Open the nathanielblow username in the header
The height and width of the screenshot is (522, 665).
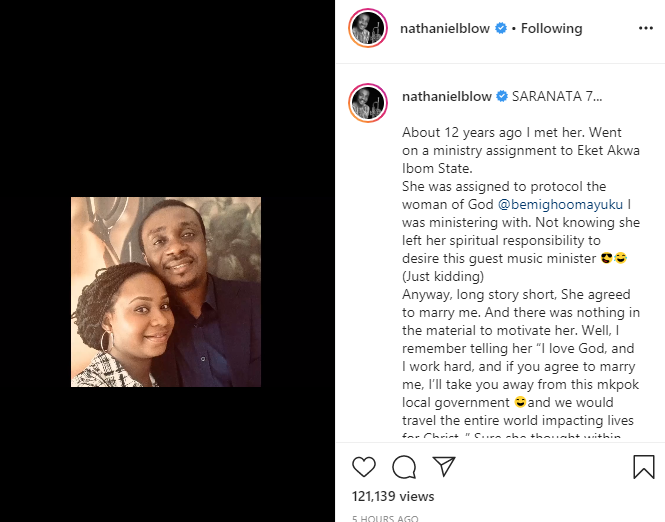(x=446, y=29)
